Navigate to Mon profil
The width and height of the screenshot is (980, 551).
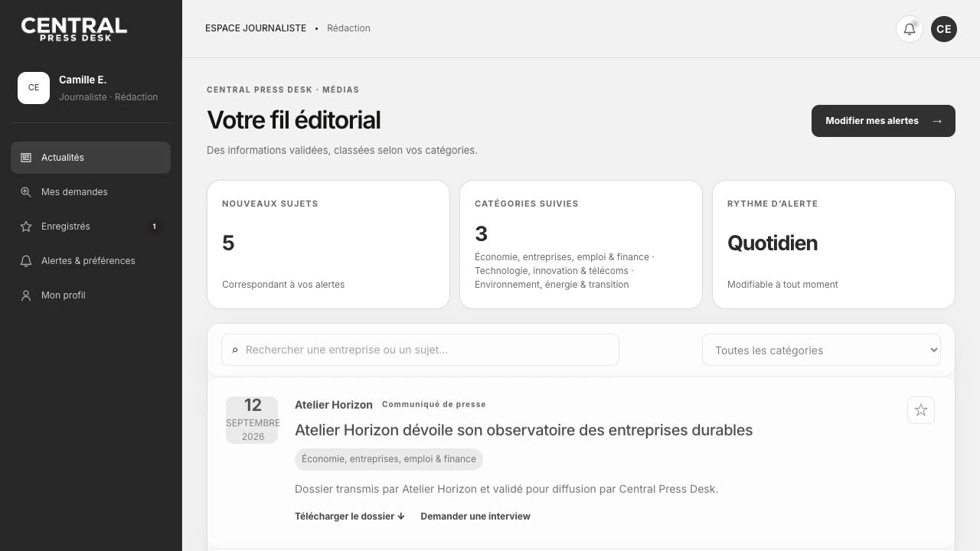click(x=90, y=295)
